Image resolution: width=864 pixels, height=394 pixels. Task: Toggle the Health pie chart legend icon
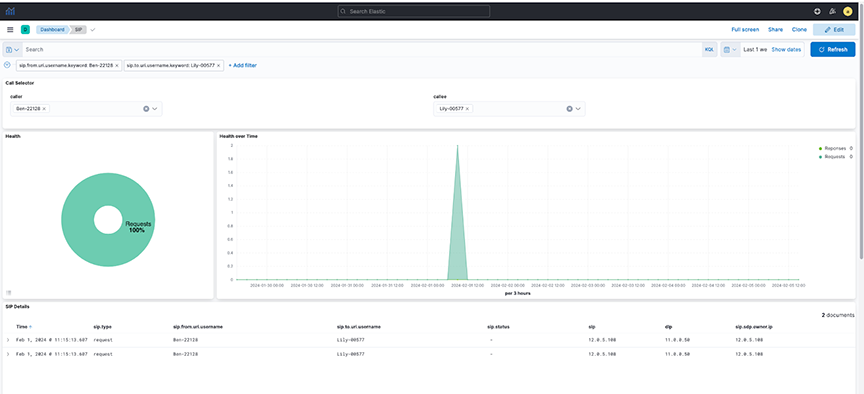click(x=8, y=293)
